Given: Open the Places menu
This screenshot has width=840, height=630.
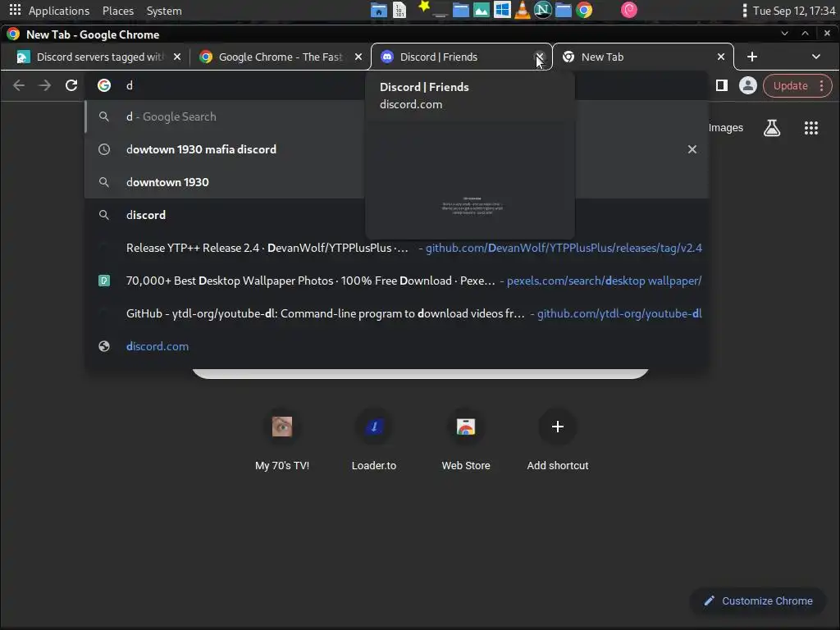Looking at the screenshot, I should click(x=118, y=11).
